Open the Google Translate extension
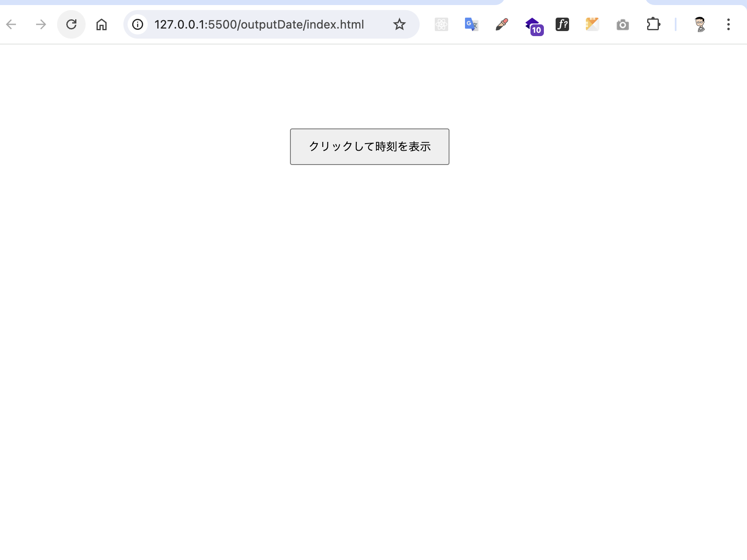This screenshot has height=560, width=747. click(x=471, y=24)
